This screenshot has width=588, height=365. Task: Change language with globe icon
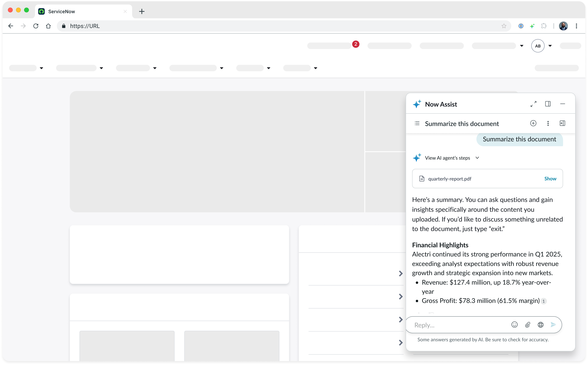[541, 325]
